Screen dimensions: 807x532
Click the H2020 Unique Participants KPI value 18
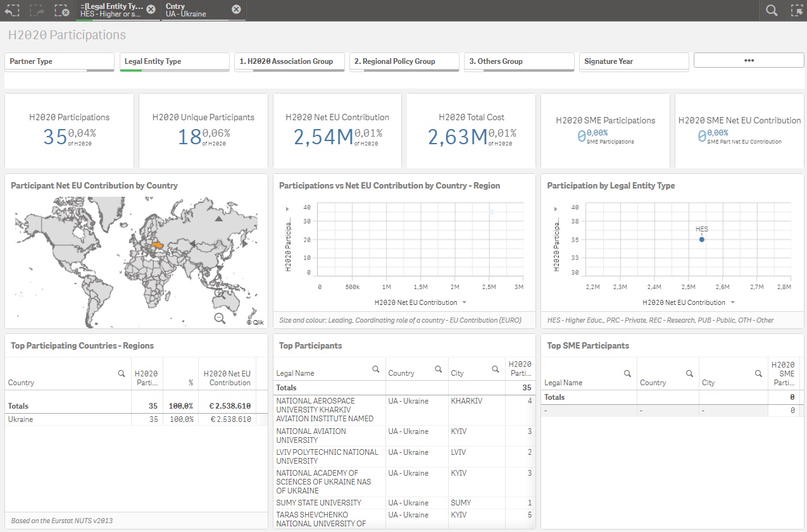coord(190,137)
